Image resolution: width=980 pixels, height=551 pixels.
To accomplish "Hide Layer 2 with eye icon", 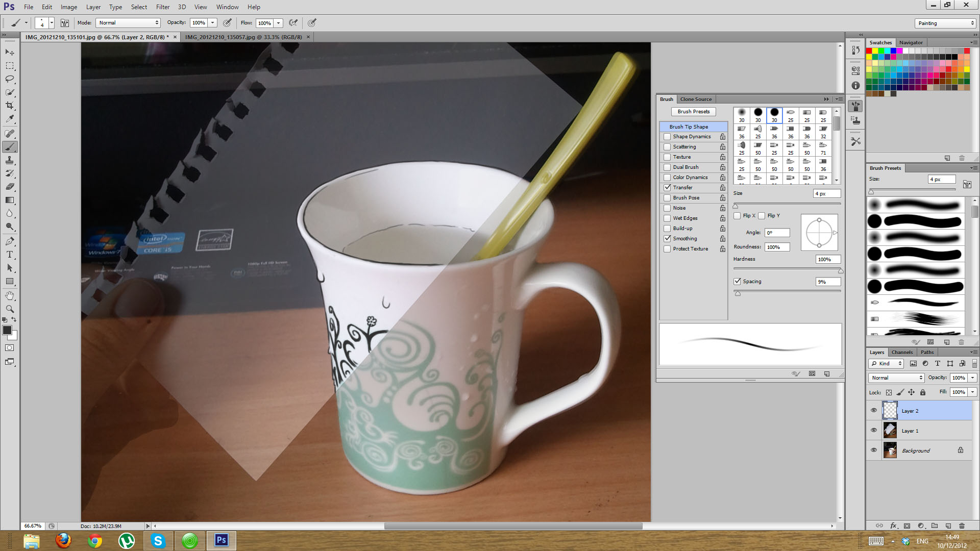I will [x=874, y=411].
